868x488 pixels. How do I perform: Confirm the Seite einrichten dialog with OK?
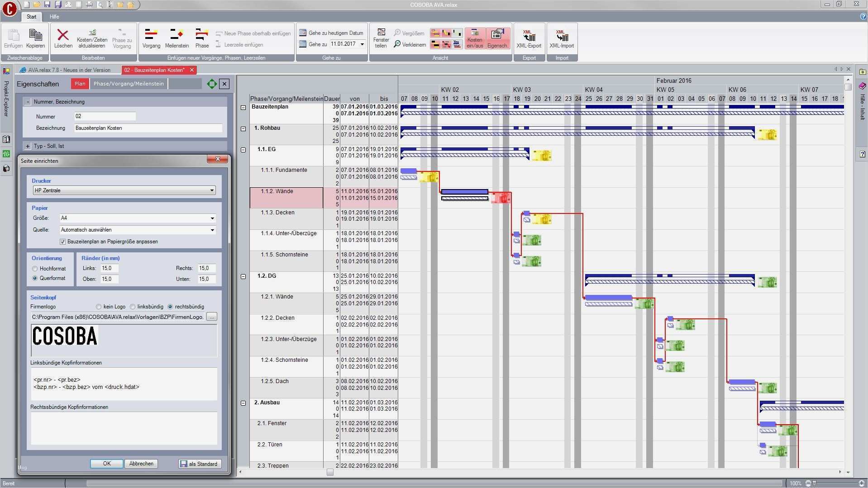pyautogui.click(x=106, y=463)
